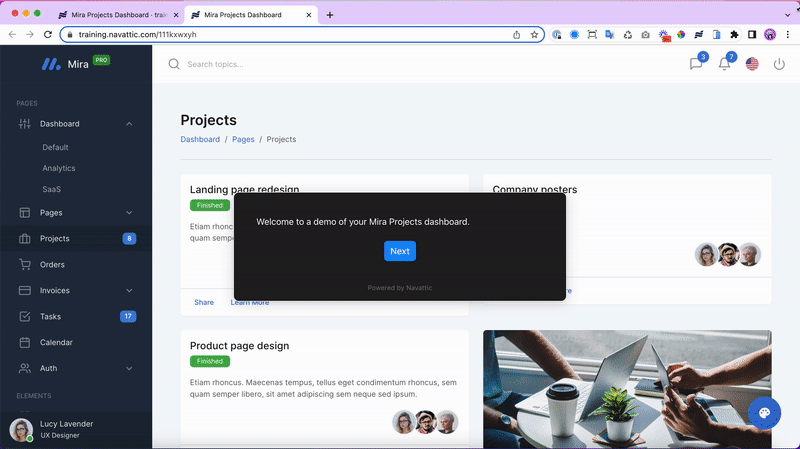Screen dimensions: 800x449
Task: Select Projects in the sidebar
Action: [x=76, y=239]
